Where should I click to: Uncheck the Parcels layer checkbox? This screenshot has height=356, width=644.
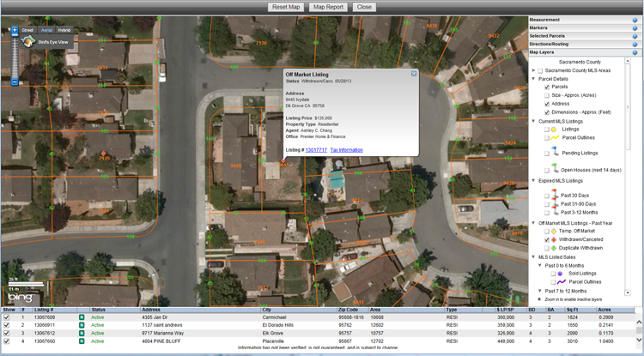click(x=547, y=87)
